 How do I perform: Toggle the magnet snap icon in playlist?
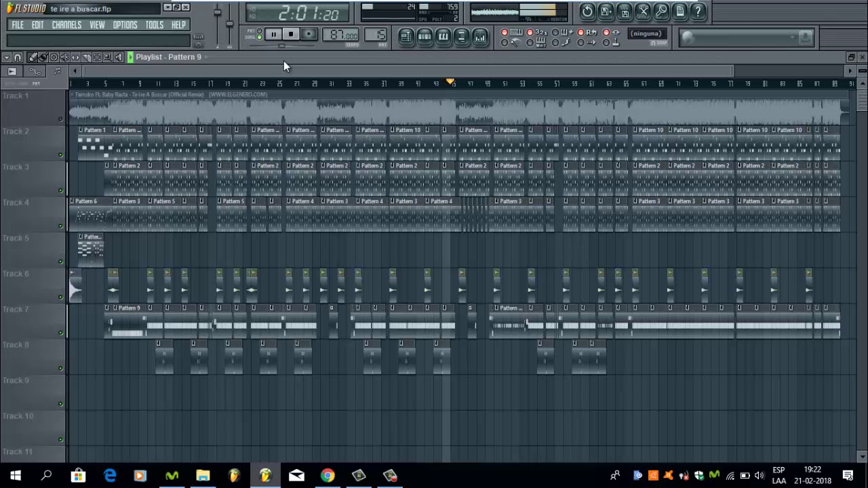pyautogui.click(x=18, y=58)
